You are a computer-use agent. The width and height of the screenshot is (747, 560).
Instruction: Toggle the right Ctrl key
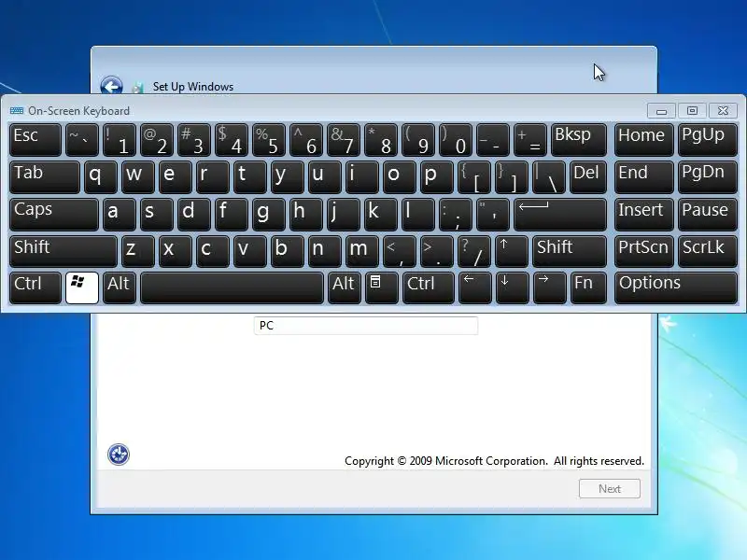tap(429, 287)
